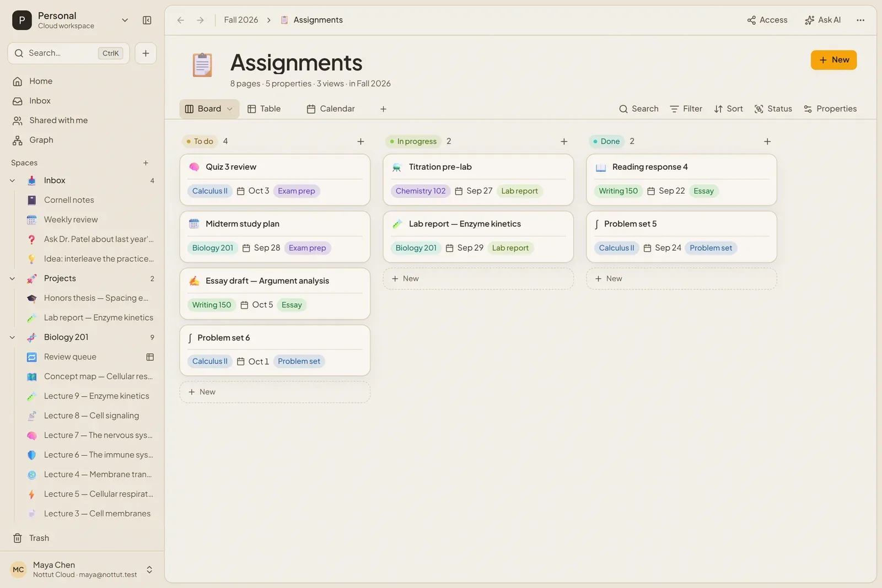The image size is (882, 588).
Task: Open the Graph view
Action: click(x=82, y=140)
